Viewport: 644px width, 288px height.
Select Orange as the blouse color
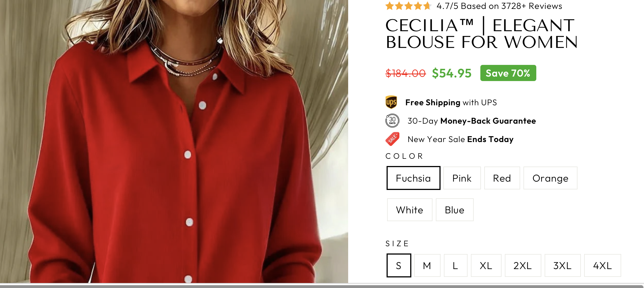click(x=550, y=178)
